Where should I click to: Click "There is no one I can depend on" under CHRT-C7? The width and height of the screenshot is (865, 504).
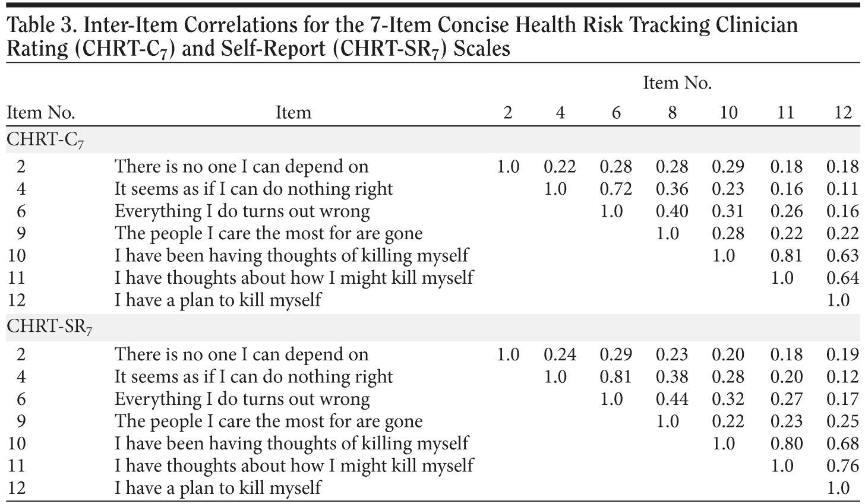coord(241,167)
